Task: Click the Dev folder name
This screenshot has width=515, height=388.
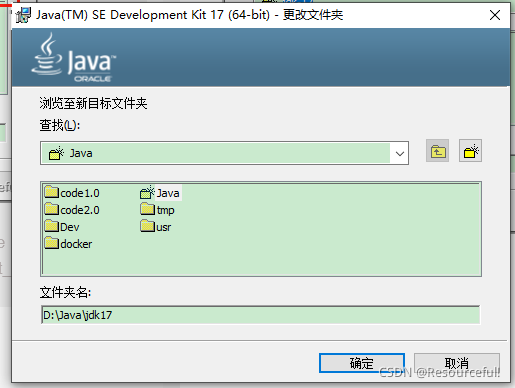Action: [70, 227]
